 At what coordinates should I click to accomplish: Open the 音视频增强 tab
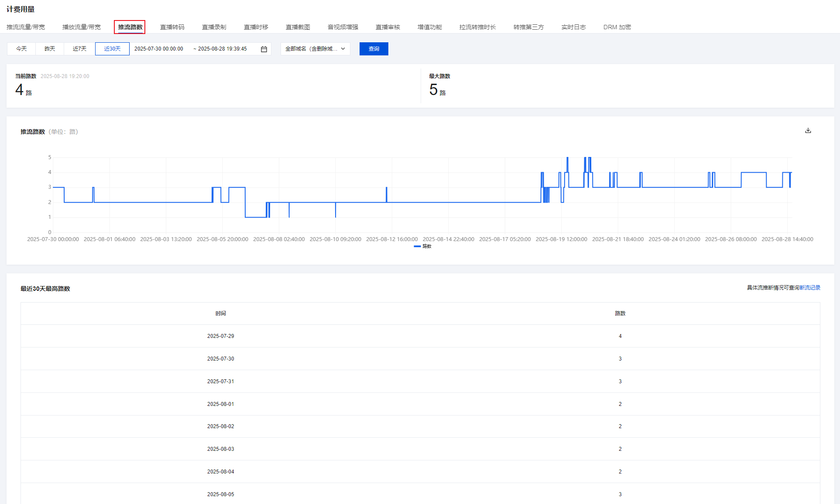[343, 27]
